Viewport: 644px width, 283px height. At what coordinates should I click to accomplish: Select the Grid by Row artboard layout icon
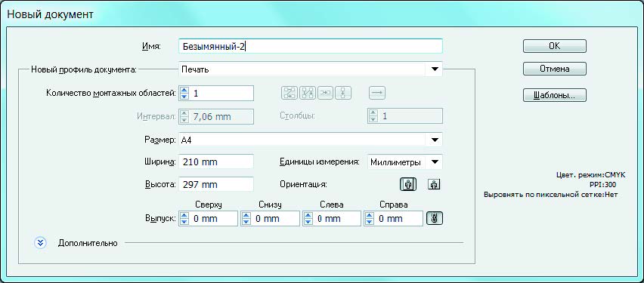click(x=289, y=93)
